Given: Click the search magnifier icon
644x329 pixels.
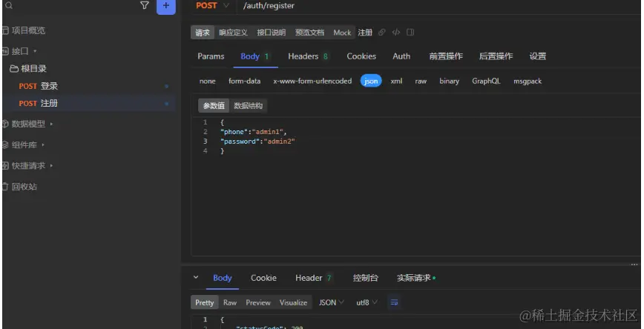Looking at the screenshot, I should coord(9,6).
